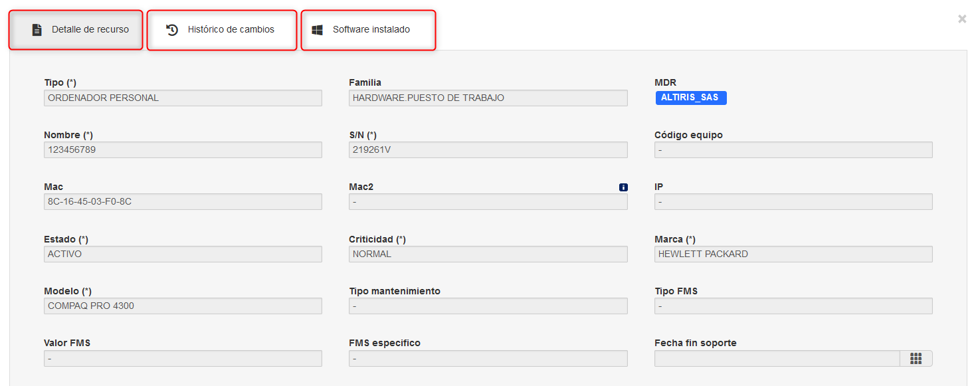Open the calendar grid icon for Fecha fin soporte
Image resolution: width=980 pixels, height=386 pixels.
(916, 359)
